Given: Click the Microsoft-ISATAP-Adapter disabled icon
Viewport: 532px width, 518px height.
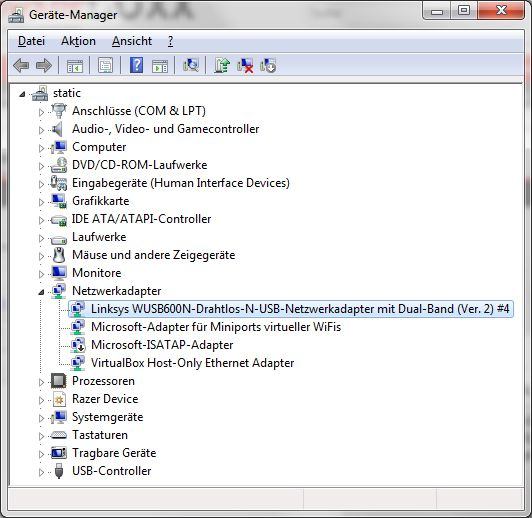Looking at the screenshot, I should click(78, 345).
